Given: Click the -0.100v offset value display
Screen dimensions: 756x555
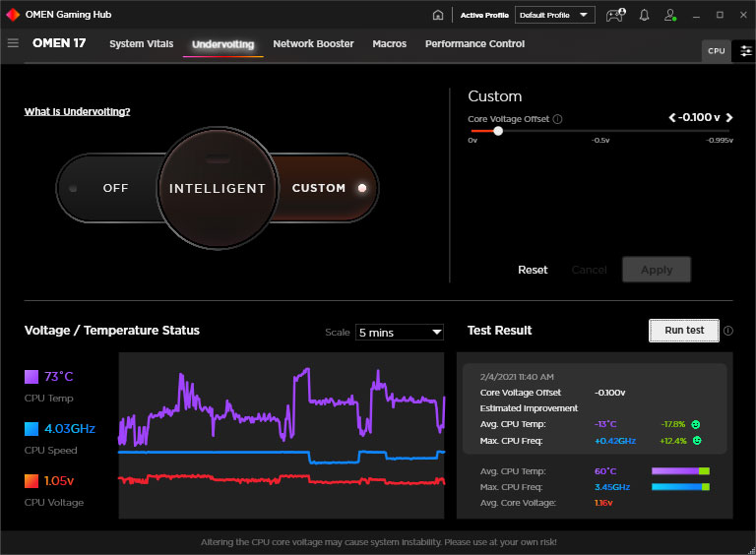Looking at the screenshot, I should (x=699, y=117).
